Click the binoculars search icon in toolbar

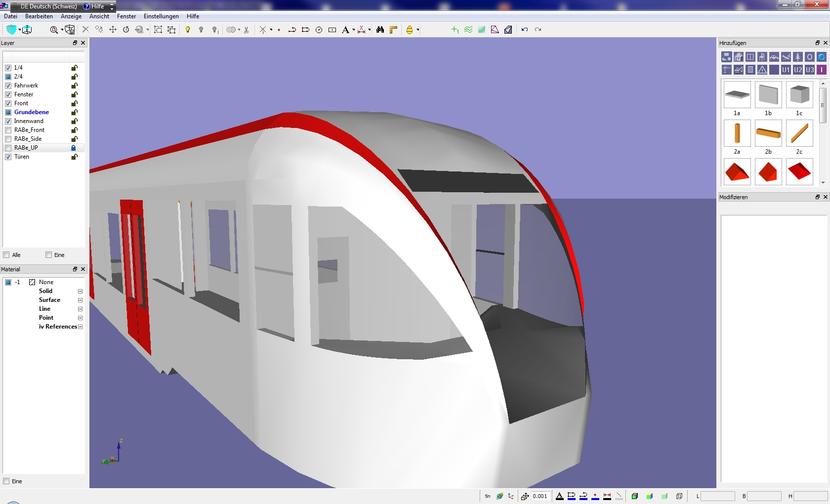point(380,30)
